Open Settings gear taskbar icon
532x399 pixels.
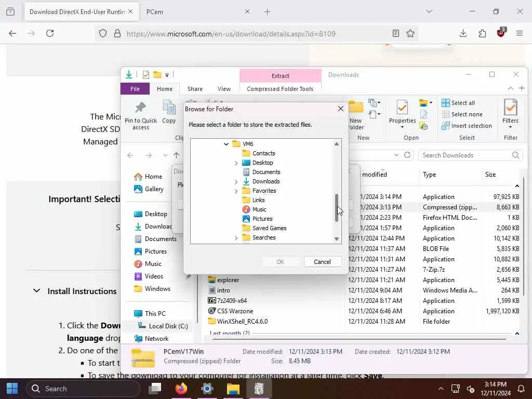(207, 389)
